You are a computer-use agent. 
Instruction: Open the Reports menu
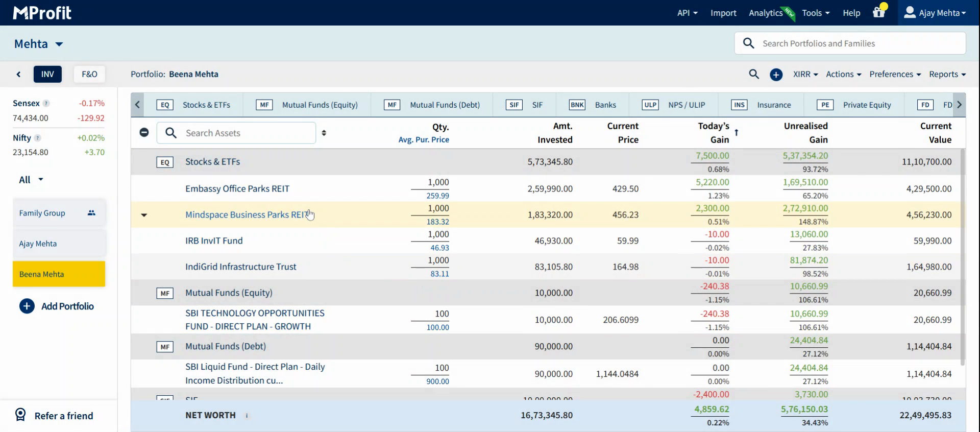[947, 74]
